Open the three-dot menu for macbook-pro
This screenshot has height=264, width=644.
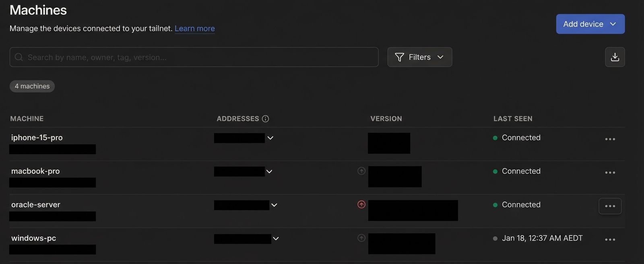[610, 173]
